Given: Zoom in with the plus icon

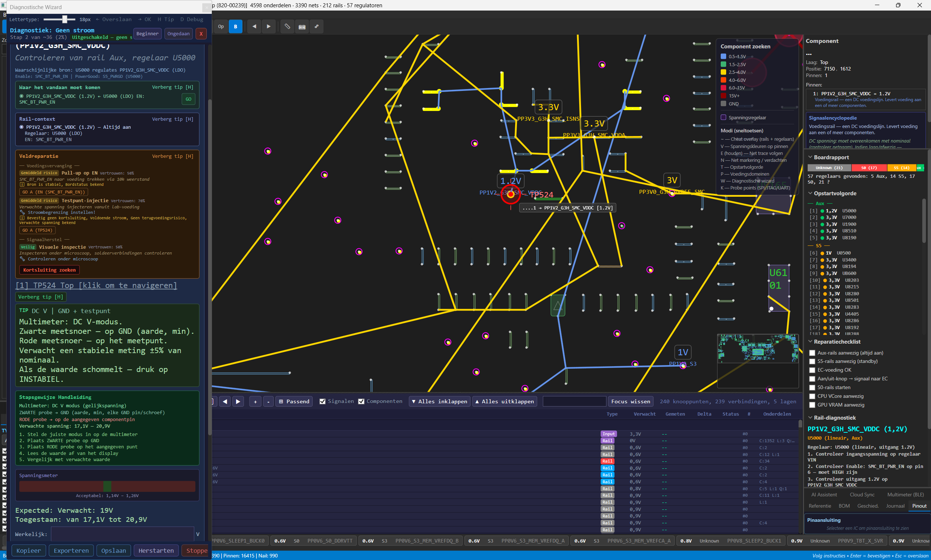Looking at the screenshot, I should [255, 401].
